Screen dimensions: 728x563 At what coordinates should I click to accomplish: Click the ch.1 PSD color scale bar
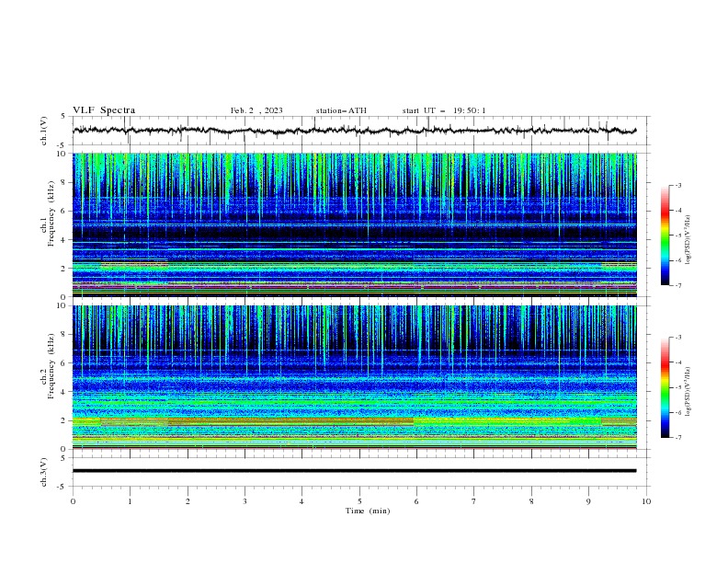pyautogui.click(x=665, y=236)
